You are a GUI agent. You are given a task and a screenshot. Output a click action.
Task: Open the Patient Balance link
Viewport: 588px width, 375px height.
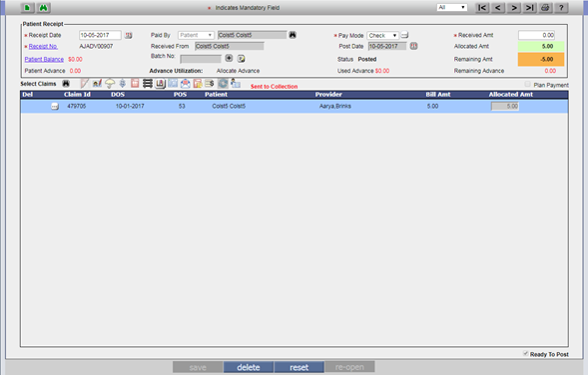(44, 59)
